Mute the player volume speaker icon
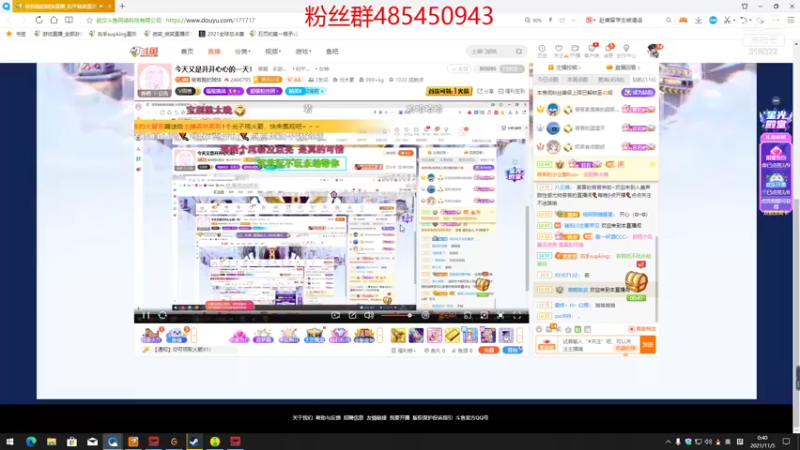The image size is (800, 450). pyautogui.click(x=369, y=316)
